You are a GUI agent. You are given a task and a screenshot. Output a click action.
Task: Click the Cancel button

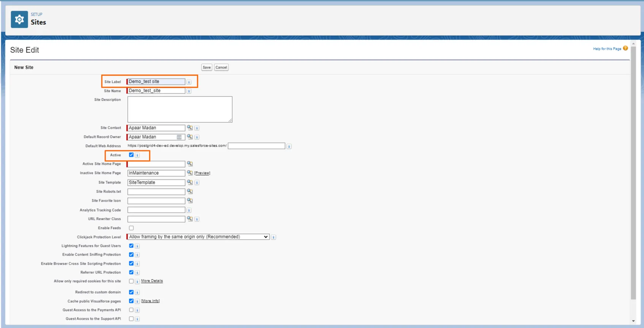point(221,68)
